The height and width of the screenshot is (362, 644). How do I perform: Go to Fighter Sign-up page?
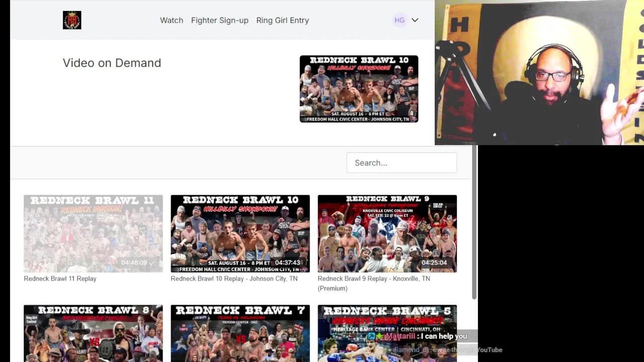pyautogui.click(x=220, y=20)
